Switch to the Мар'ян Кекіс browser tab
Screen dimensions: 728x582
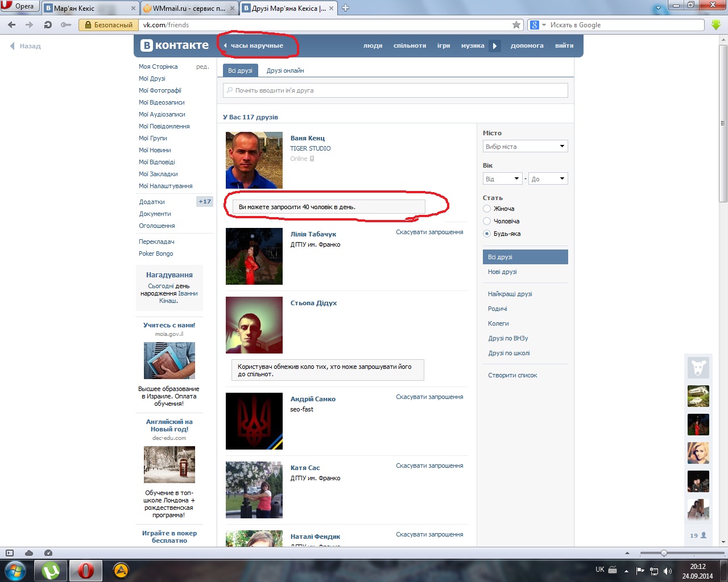pos(91,8)
